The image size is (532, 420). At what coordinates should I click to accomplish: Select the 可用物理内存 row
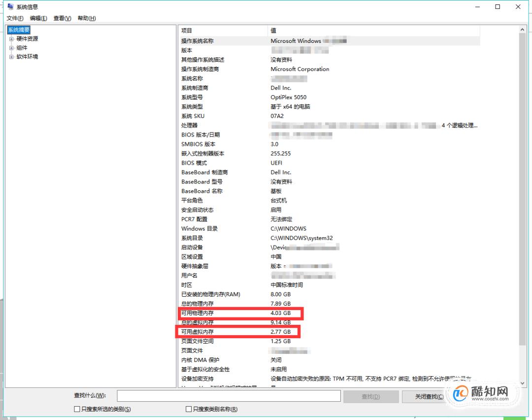coord(329,313)
